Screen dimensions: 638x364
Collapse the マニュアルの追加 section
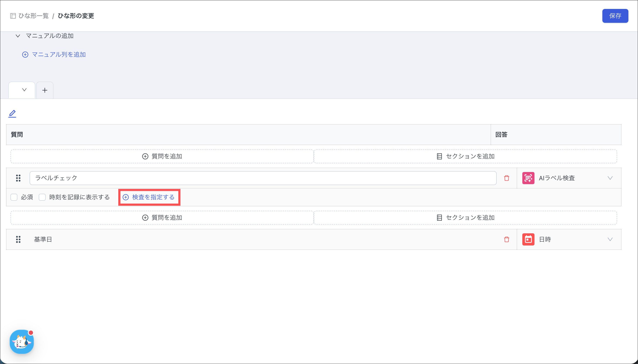click(x=18, y=36)
